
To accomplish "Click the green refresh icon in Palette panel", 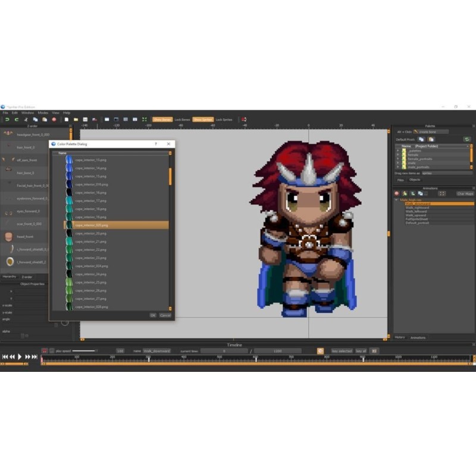I will coord(467,139).
